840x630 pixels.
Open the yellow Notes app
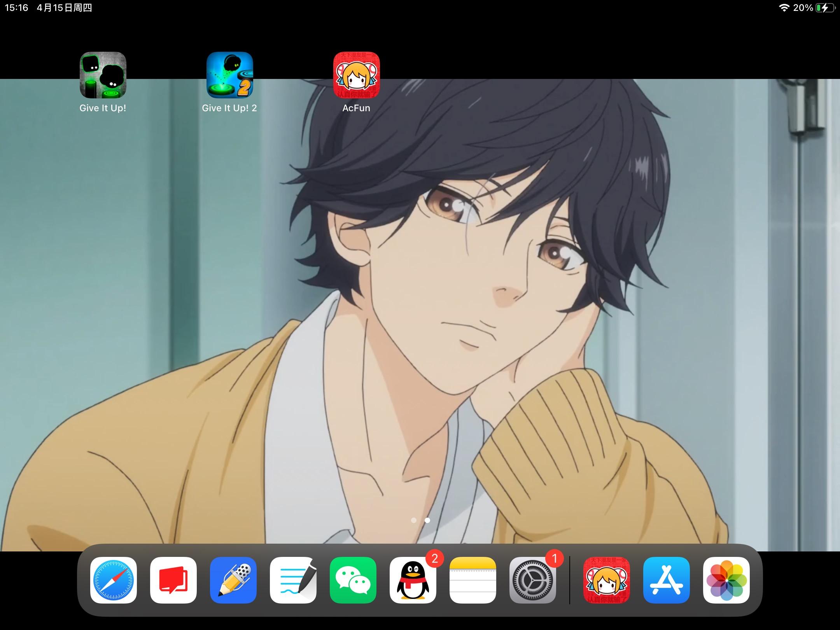coord(473,580)
